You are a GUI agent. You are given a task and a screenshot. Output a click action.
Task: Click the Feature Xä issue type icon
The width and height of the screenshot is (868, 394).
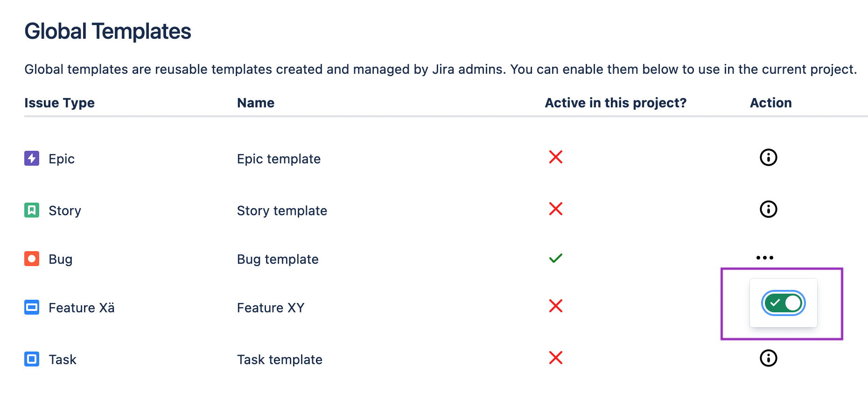coord(31,307)
